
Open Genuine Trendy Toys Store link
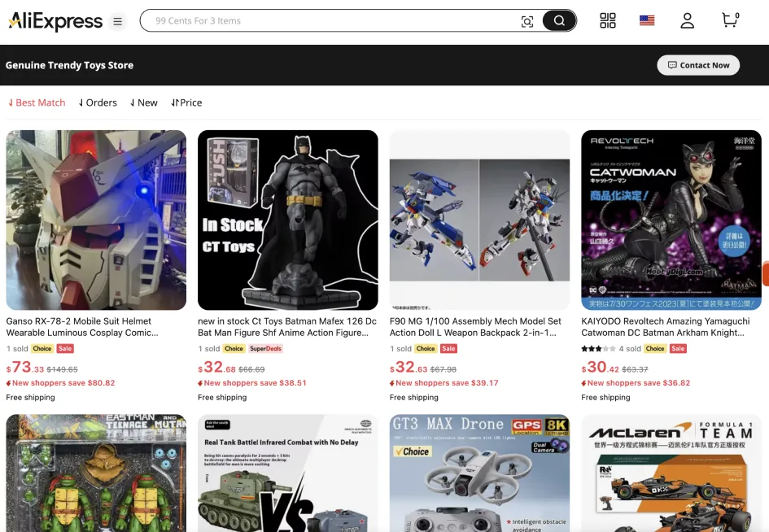(x=69, y=65)
